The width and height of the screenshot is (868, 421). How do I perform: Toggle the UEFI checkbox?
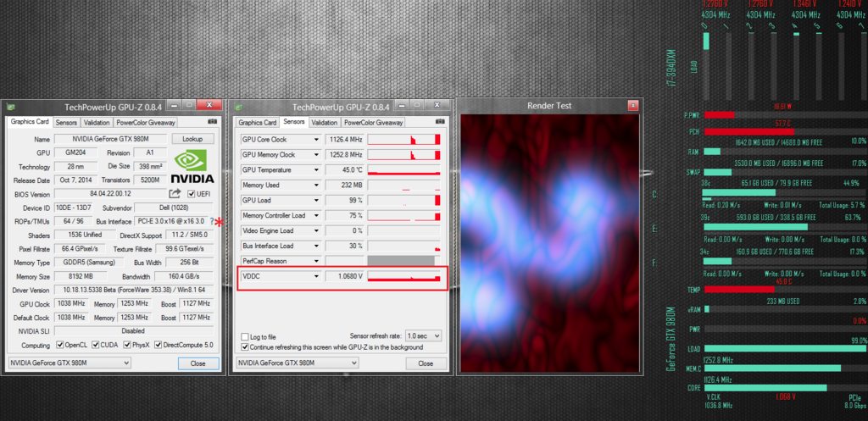191,194
